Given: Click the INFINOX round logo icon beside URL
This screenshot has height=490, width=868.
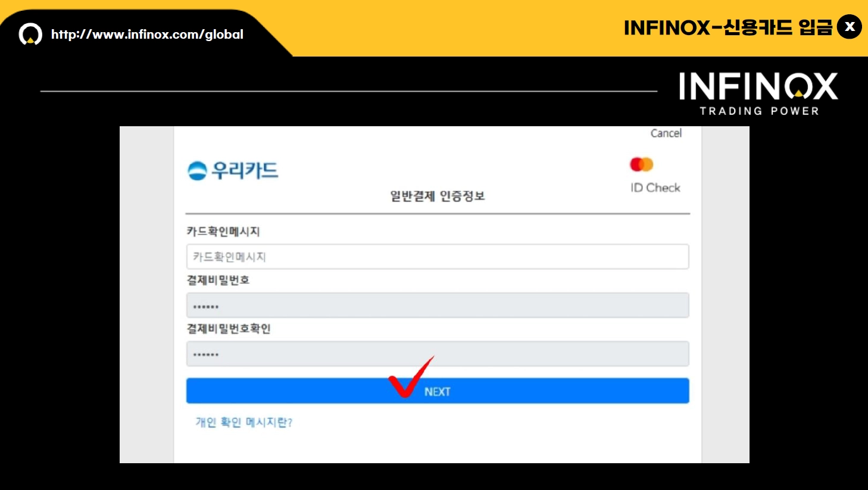Looking at the screenshot, I should pyautogui.click(x=30, y=35).
